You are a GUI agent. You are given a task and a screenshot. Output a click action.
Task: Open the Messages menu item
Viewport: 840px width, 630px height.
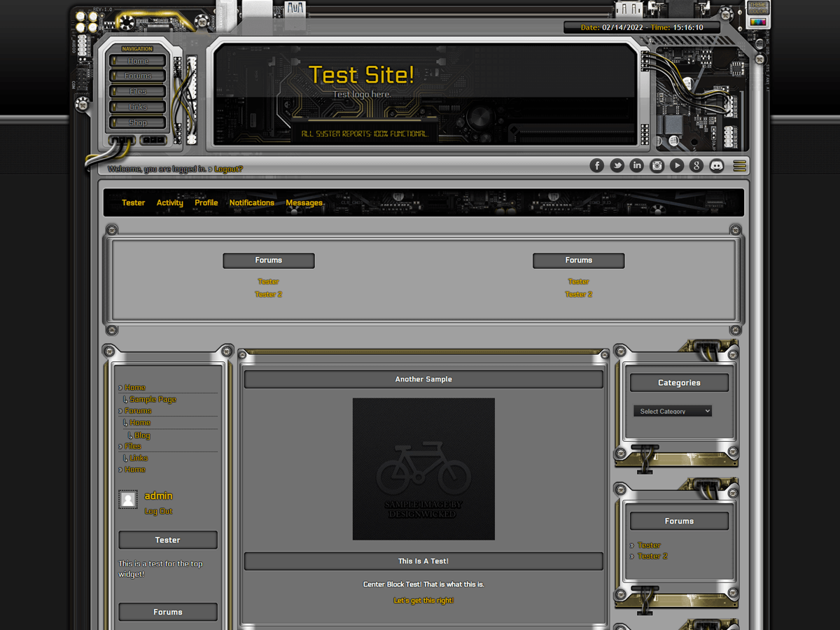(x=304, y=202)
